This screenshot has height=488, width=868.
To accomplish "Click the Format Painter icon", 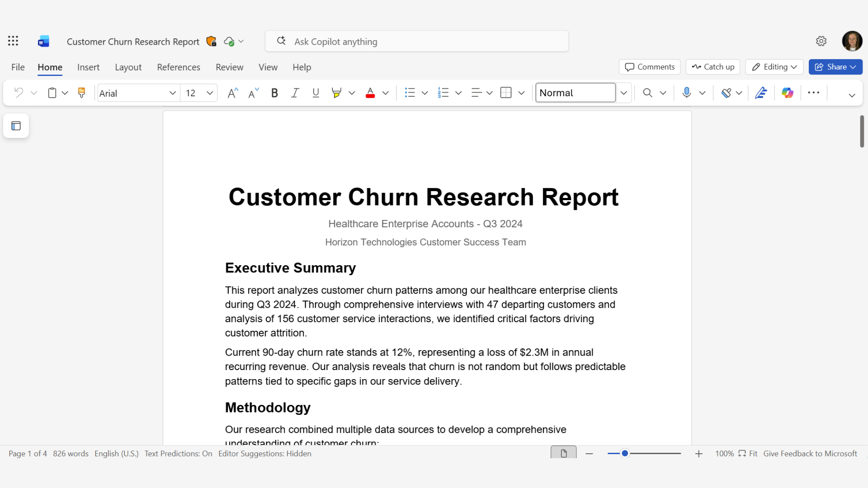I will (81, 93).
